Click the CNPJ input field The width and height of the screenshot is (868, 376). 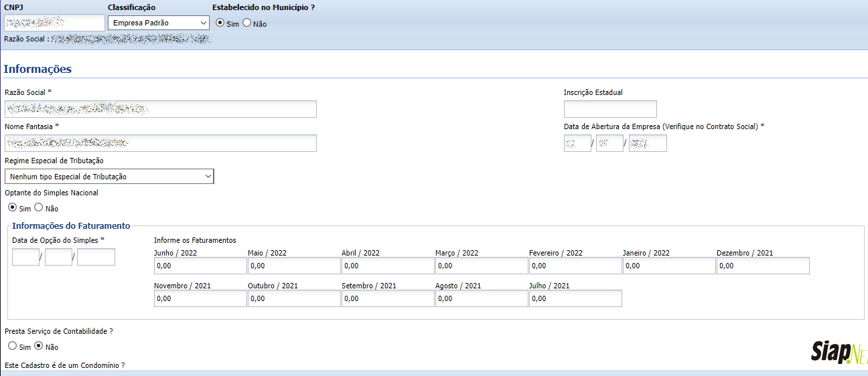(54, 23)
